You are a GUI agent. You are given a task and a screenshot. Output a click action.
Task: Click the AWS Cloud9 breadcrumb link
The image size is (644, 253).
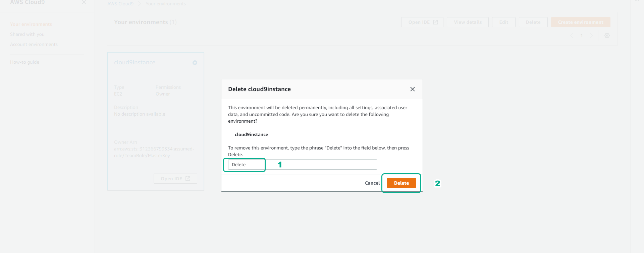coord(120,4)
